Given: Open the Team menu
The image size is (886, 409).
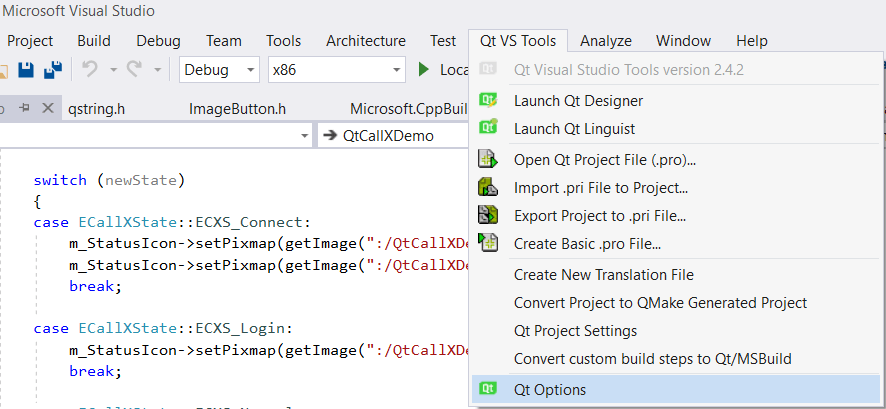Looking at the screenshot, I should point(224,41).
